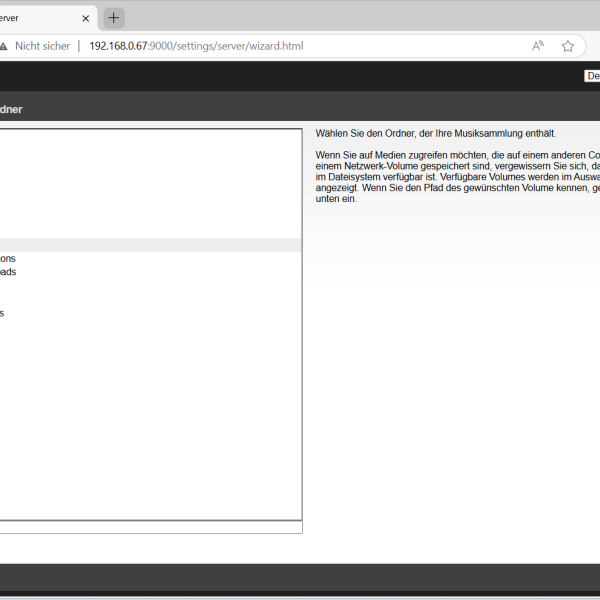Image resolution: width=600 pixels, height=600 pixels.
Task: Open a new browser tab with plus icon
Action: point(114,18)
